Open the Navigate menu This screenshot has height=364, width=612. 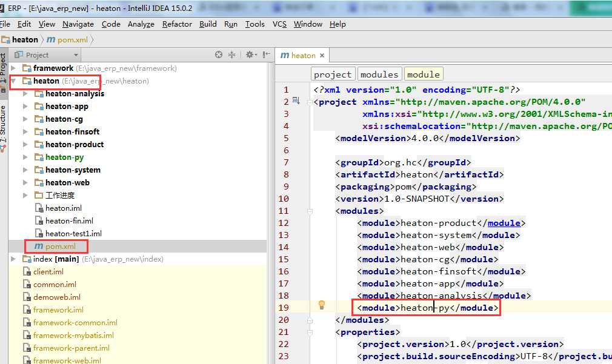(78, 24)
